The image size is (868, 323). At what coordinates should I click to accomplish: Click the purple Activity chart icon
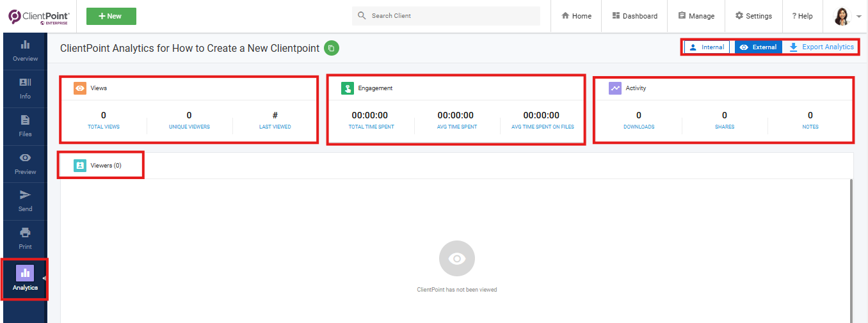click(x=615, y=88)
